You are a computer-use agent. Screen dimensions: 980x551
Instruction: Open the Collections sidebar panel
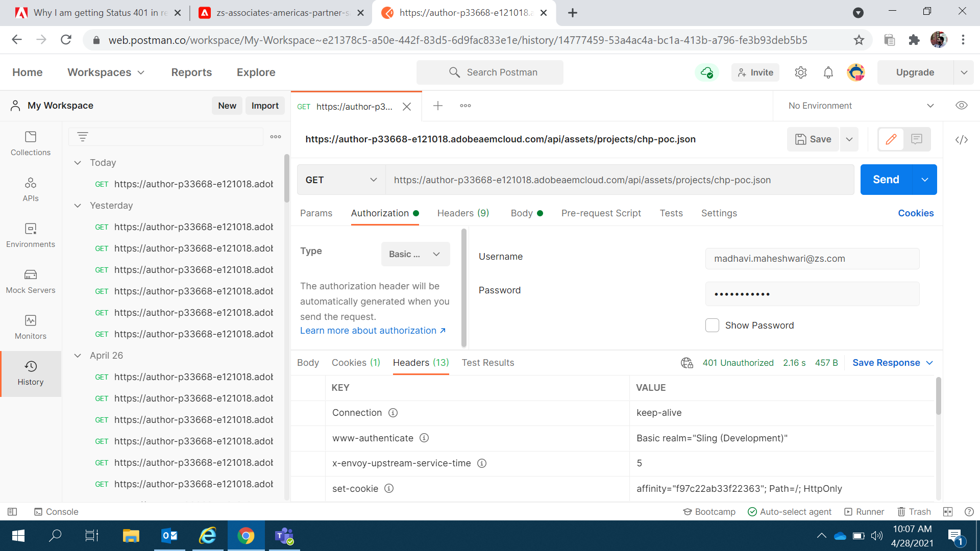(x=30, y=144)
